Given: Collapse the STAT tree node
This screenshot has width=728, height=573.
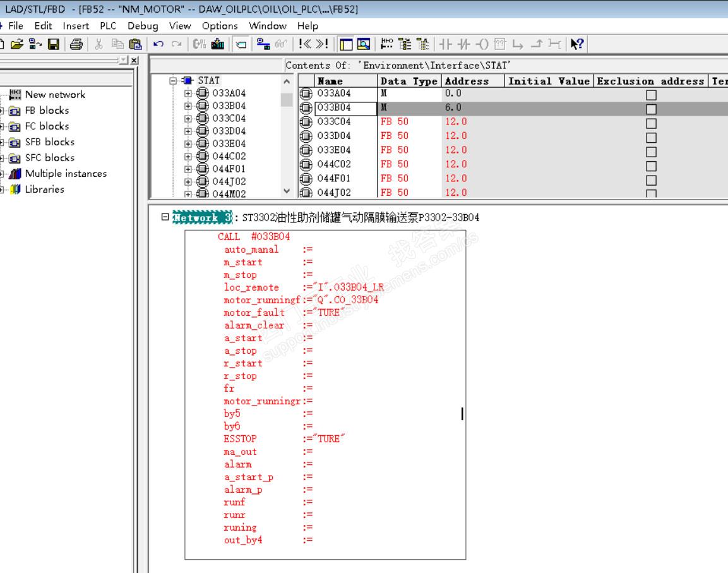Looking at the screenshot, I should (x=173, y=81).
